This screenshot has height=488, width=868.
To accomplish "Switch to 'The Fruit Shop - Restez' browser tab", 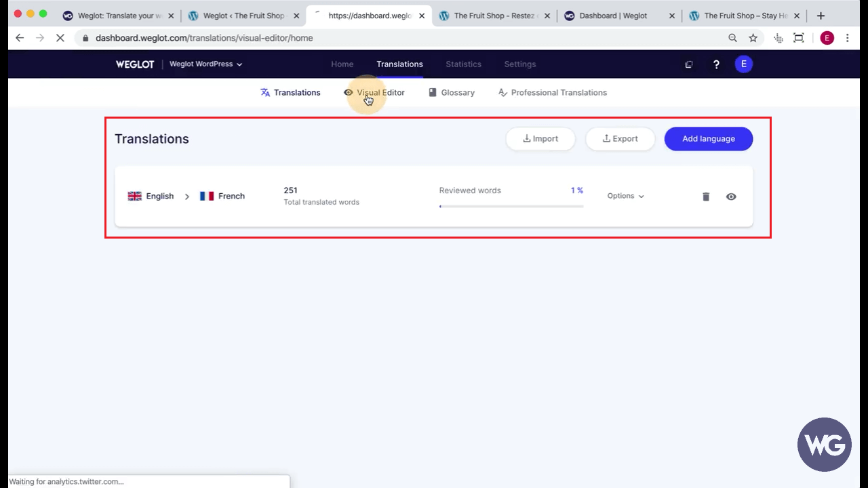I will (493, 16).
